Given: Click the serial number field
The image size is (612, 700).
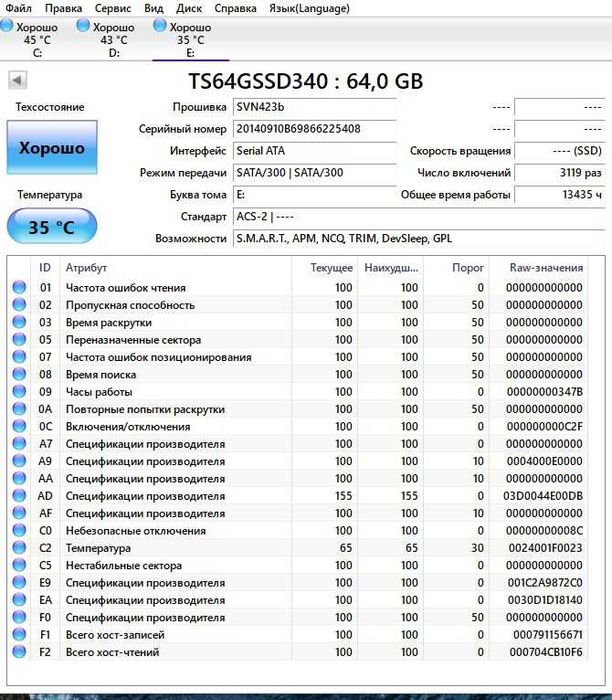Looking at the screenshot, I should pos(314,129).
